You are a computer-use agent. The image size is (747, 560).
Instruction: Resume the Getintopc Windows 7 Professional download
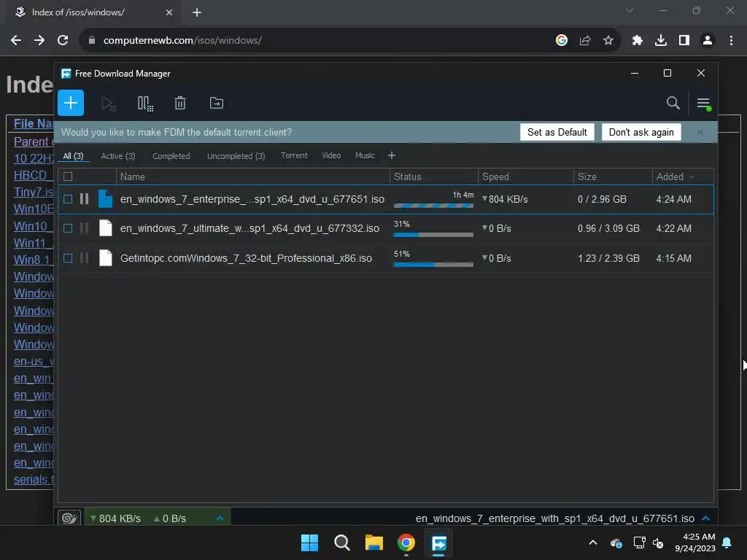[x=85, y=258]
